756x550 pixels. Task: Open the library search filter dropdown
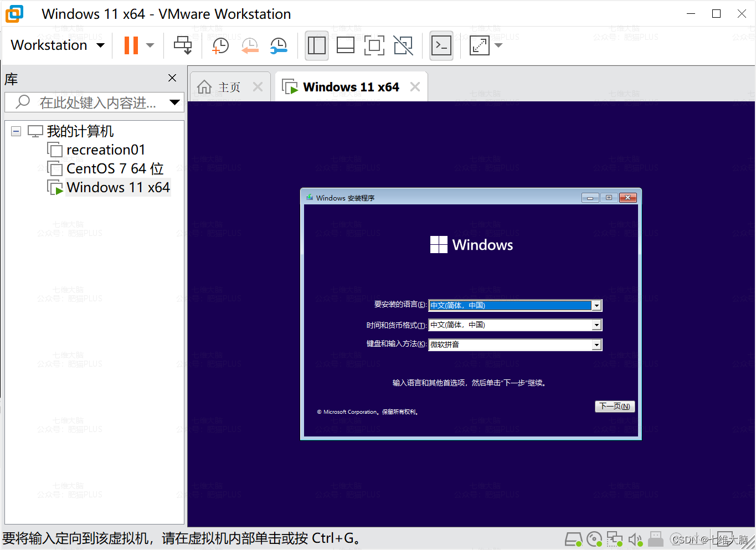tap(174, 102)
